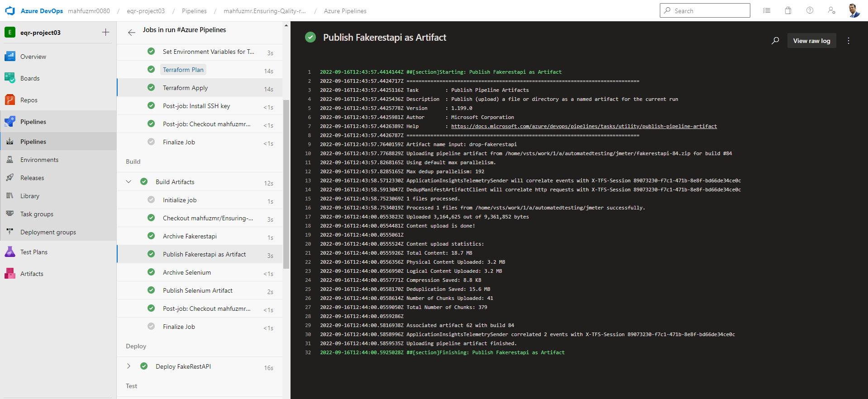Open the Pipelines breadcrumb link
Image resolution: width=868 pixels, height=399 pixels.
(x=194, y=11)
